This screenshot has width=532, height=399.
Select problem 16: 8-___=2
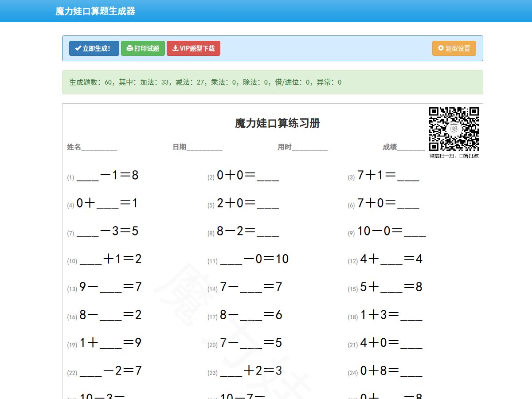[x=105, y=315]
